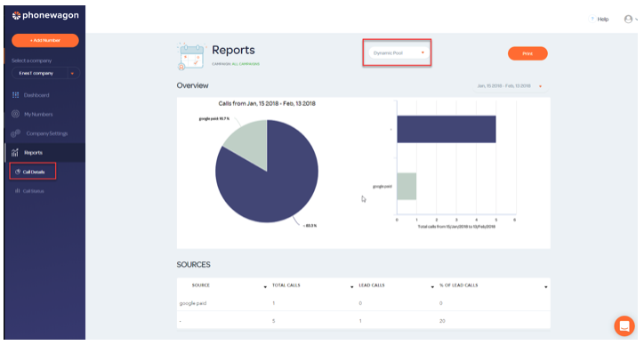Select the Dashboard grid icon
This screenshot has height=345, width=644.
tap(16, 95)
